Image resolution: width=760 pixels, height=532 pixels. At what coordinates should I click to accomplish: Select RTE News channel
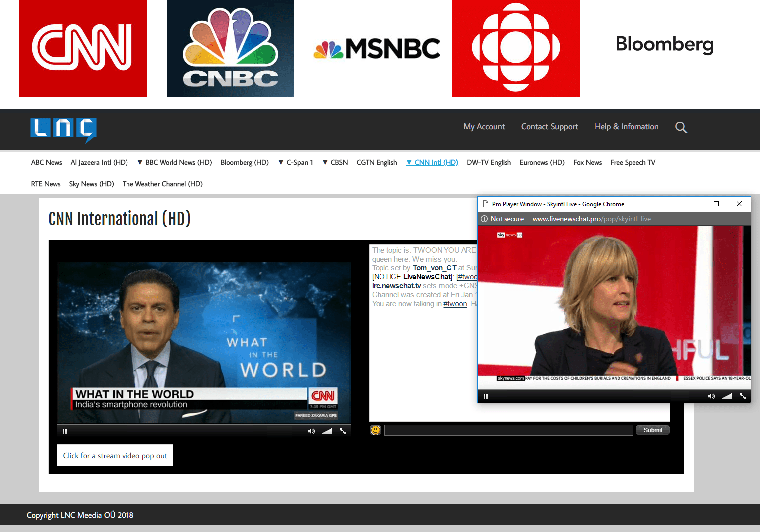point(45,184)
